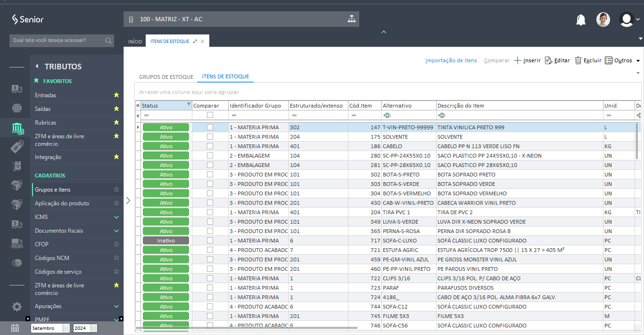Open the Setembro month dropdown
This screenshot has height=335, width=644.
tap(66, 328)
